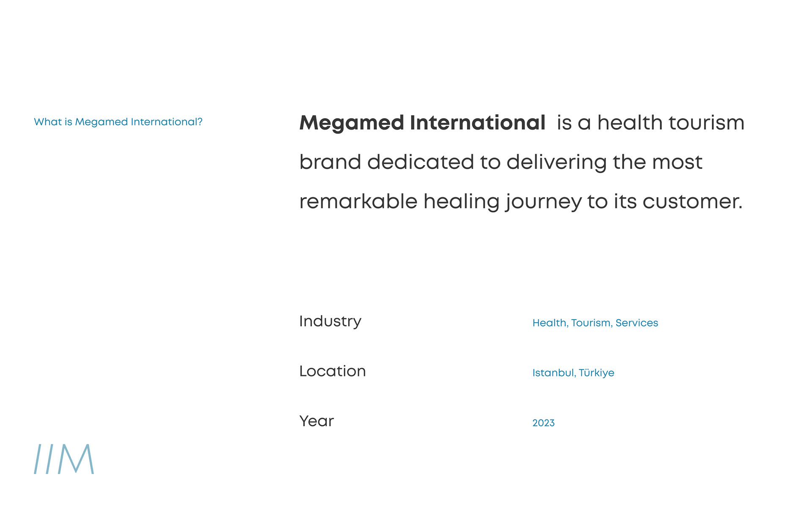
Task: Click the "Location" label
Action: [x=332, y=371]
